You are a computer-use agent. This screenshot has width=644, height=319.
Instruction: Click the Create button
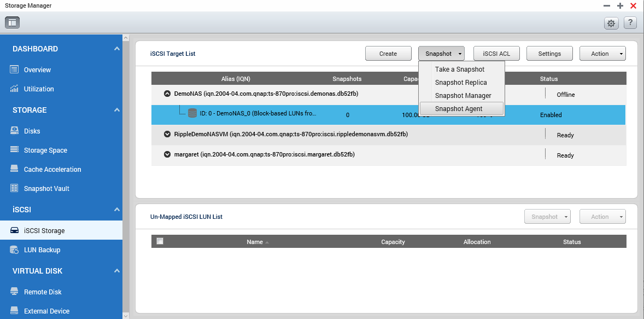(388, 54)
